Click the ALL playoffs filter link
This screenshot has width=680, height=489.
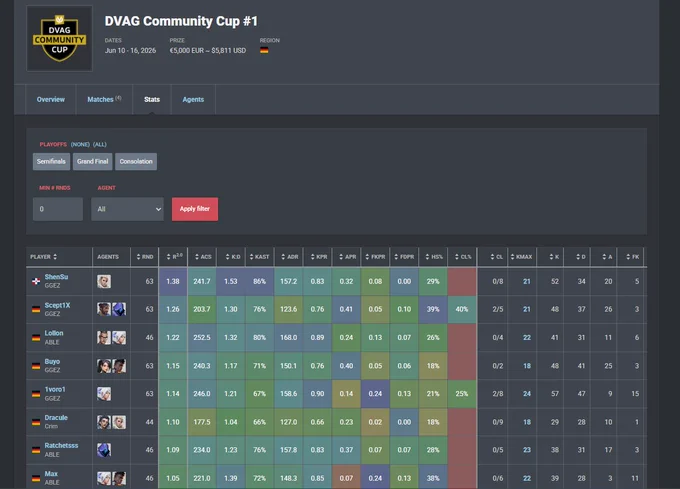pyautogui.click(x=100, y=144)
